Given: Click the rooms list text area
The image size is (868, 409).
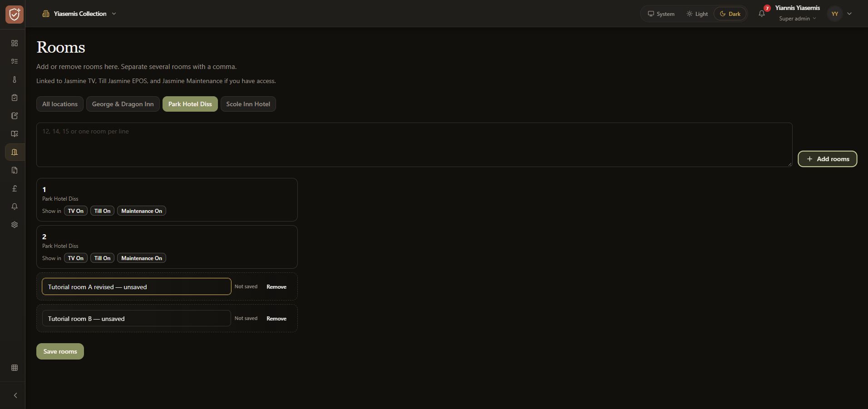Looking at the screenshot, I should (x=414, y=145).
